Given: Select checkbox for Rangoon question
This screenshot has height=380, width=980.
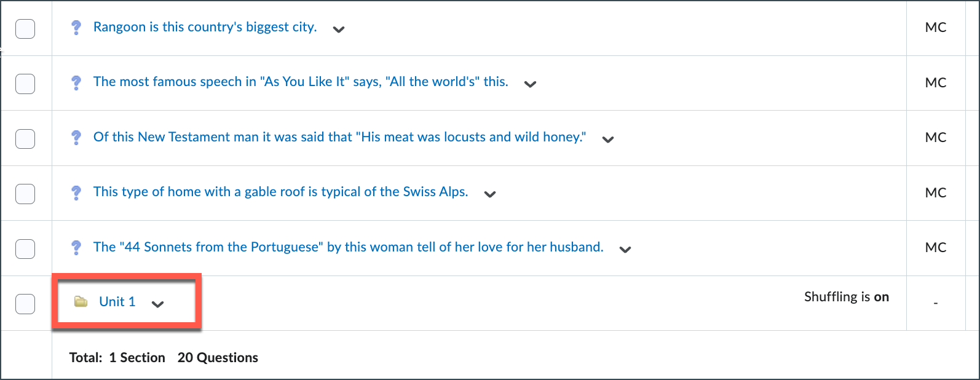Looking at the screenshot, I should point(25,28).
